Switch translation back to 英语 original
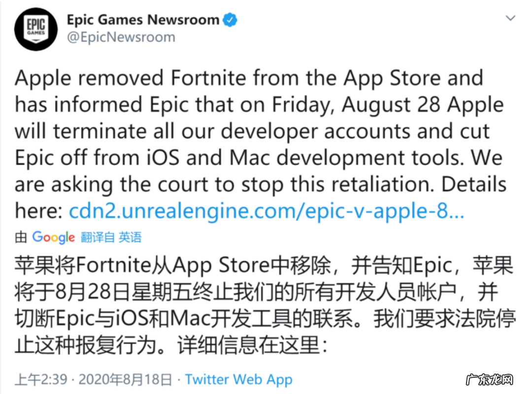This screenshot has width=532, height=394. 131,237
